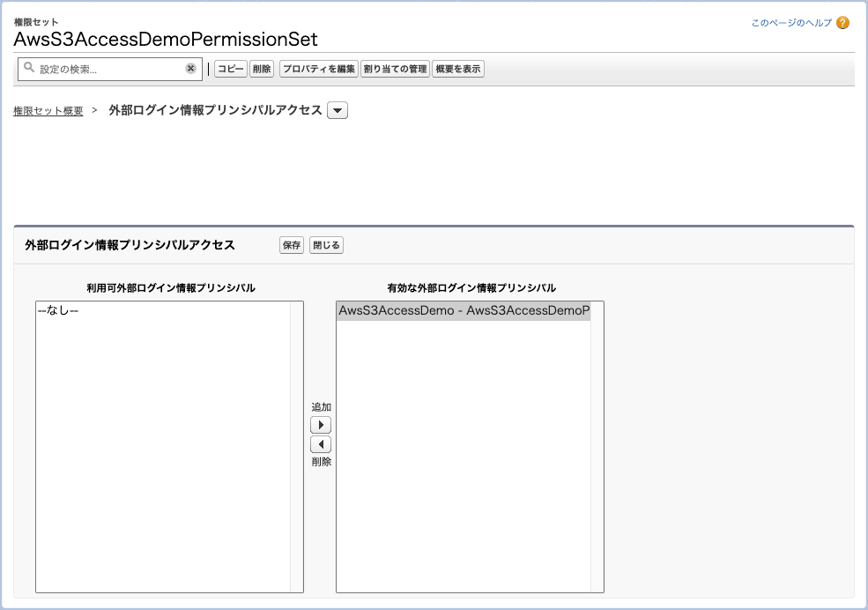The height and width of the screenshot is (610, 868).
Task: Open 割り当ての管理
Action: 396,69
